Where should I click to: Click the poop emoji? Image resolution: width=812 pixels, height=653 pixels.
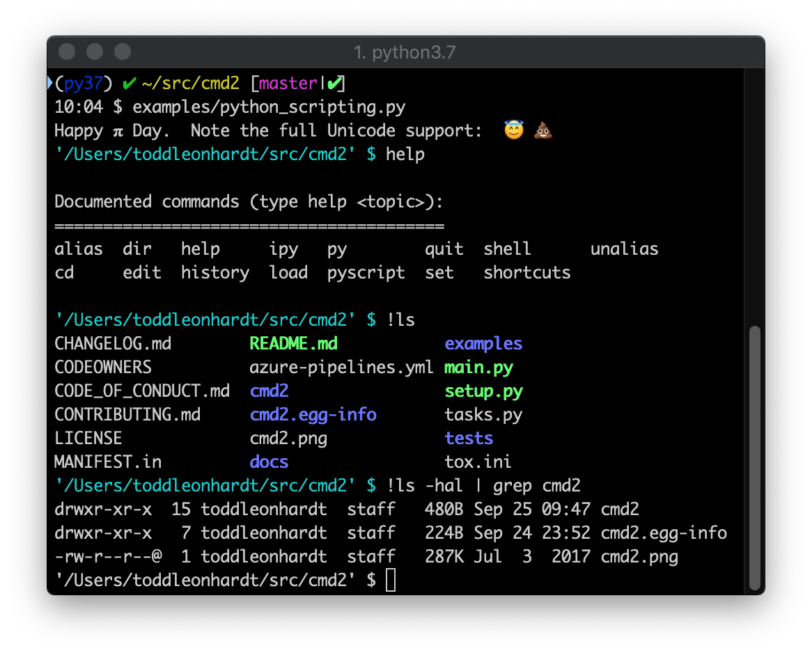[542, 130]
